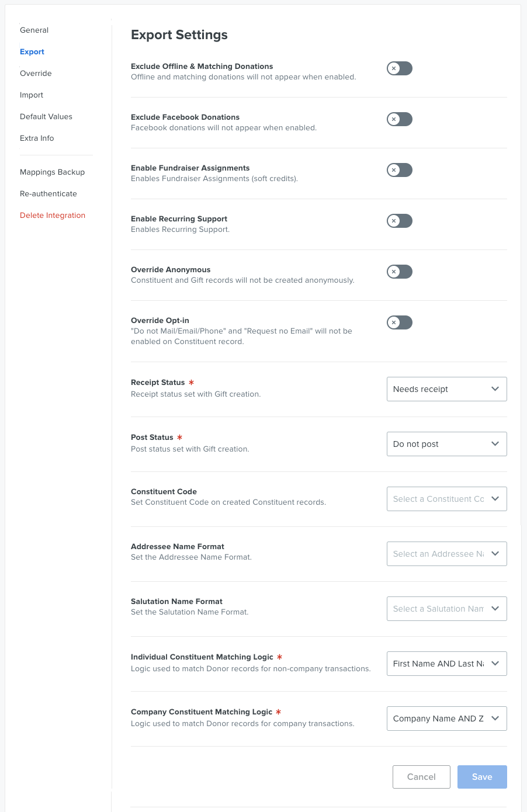Expand Individual Constituent Matching Logic dropdown

(x=447, y=664)
